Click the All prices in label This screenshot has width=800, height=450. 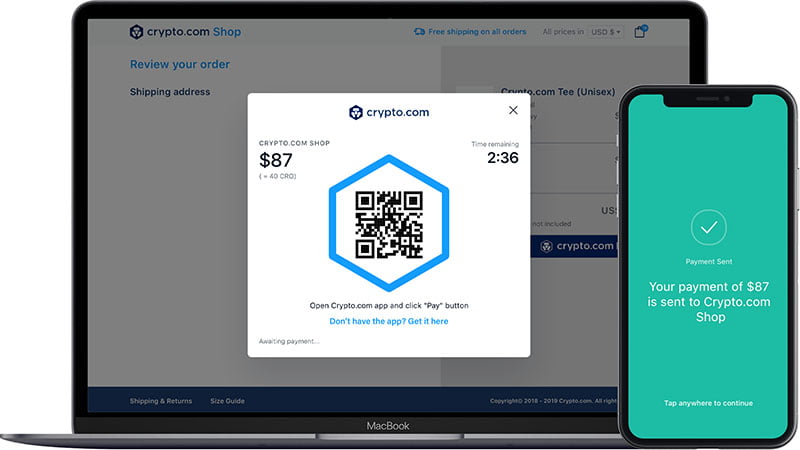(563, 32)
